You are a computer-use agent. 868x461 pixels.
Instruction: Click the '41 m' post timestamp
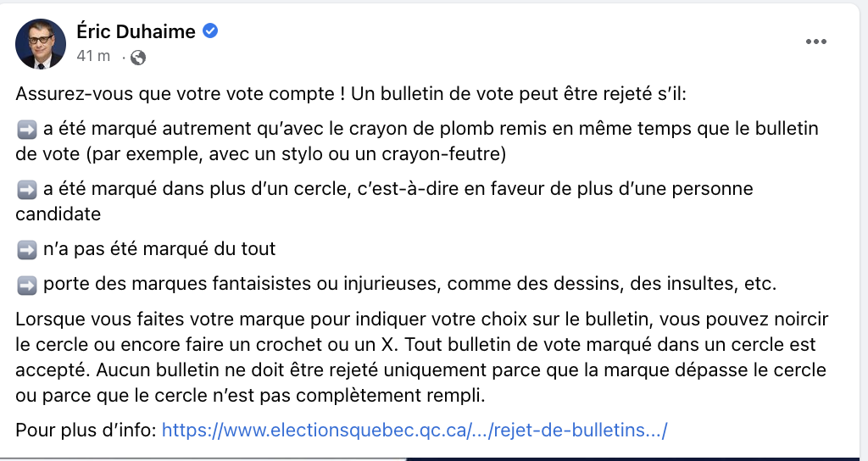point(93,56)
